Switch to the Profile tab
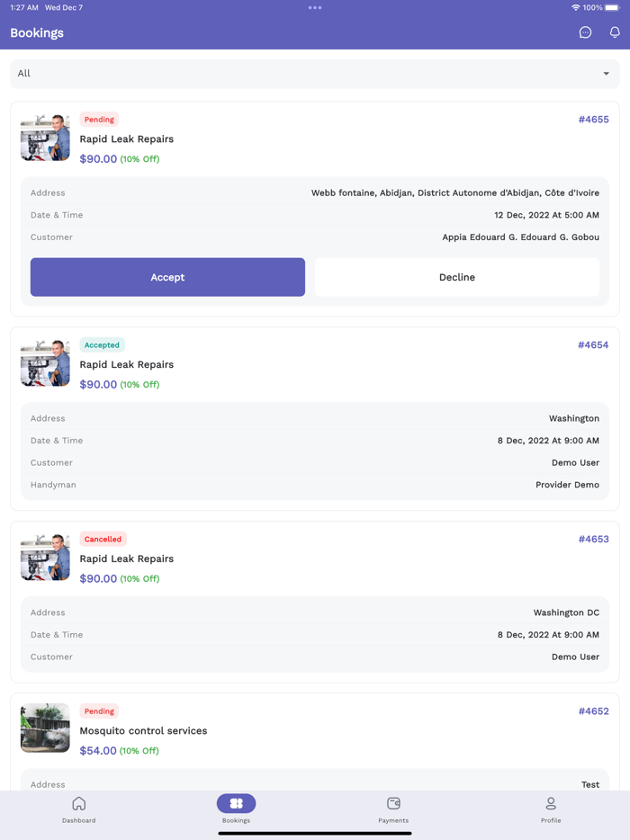630x840 pixels. tap(550, 810)
